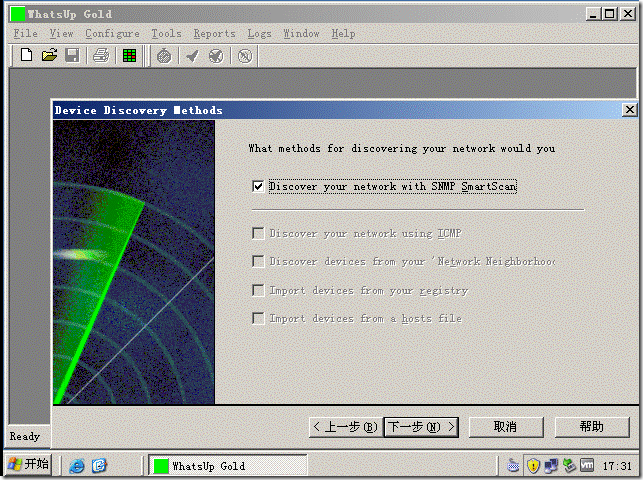Click the network computers tray icon
Image resolution: width=643 pixels, height=480 pixels.
tap(551, 465)
